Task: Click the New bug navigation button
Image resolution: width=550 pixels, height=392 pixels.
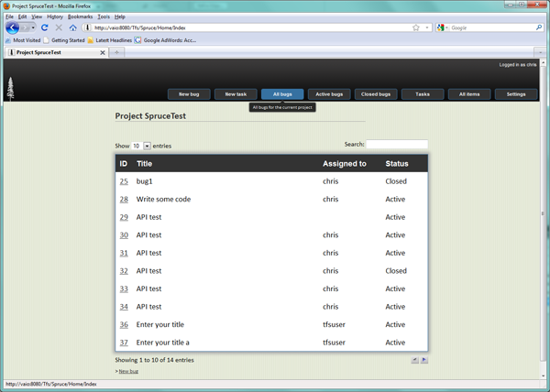Action: pyautogui.click(x=189, y=94)
